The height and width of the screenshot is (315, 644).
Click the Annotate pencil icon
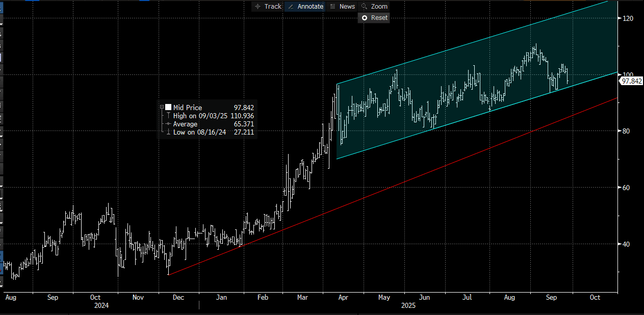click(291, 7)
